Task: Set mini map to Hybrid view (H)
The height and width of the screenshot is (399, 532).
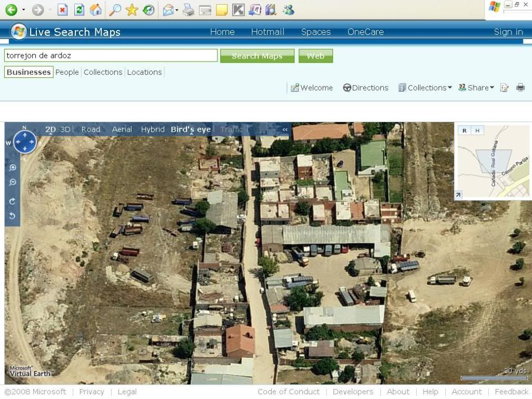Action: (x=477, y=131)
